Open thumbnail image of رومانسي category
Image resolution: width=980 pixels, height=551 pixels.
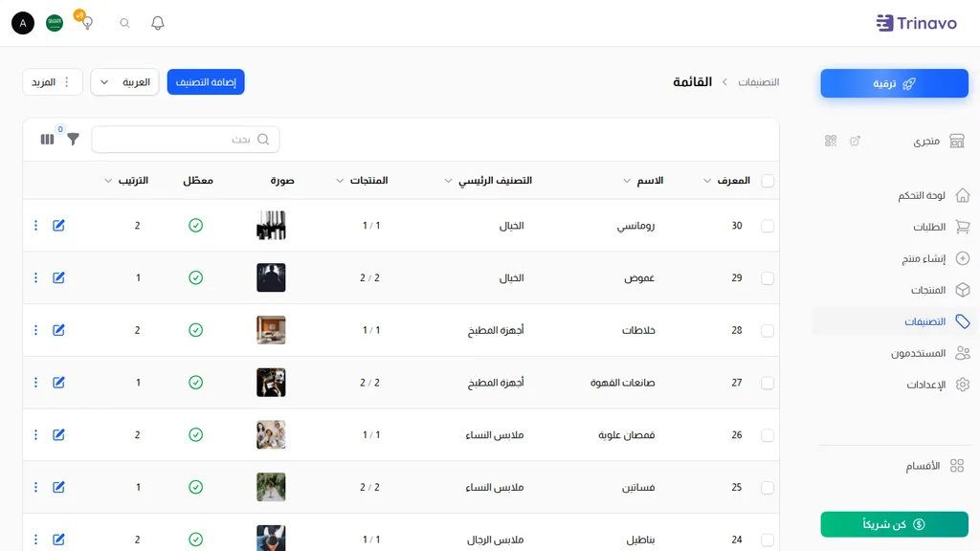[271, 226]
